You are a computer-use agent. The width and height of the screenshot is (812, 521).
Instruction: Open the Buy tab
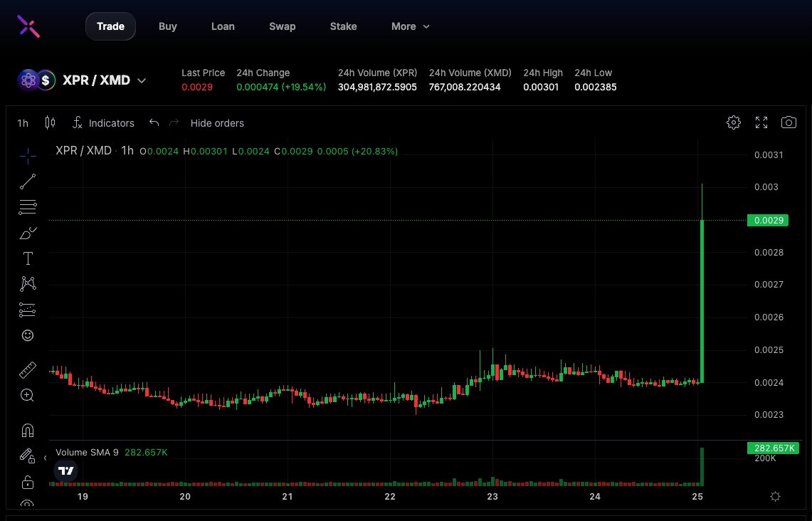[x=168, y=26]
